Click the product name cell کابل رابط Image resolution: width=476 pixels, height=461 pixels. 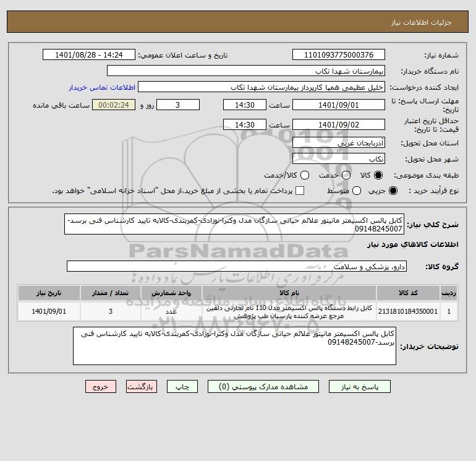pyautogui.click(x=289, y=311)
